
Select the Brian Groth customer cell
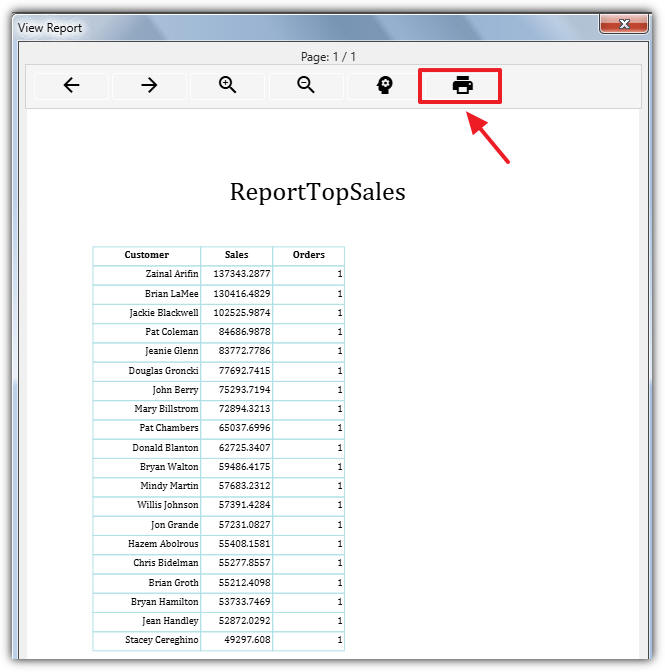pyautogui.click(x=147, y=583)
